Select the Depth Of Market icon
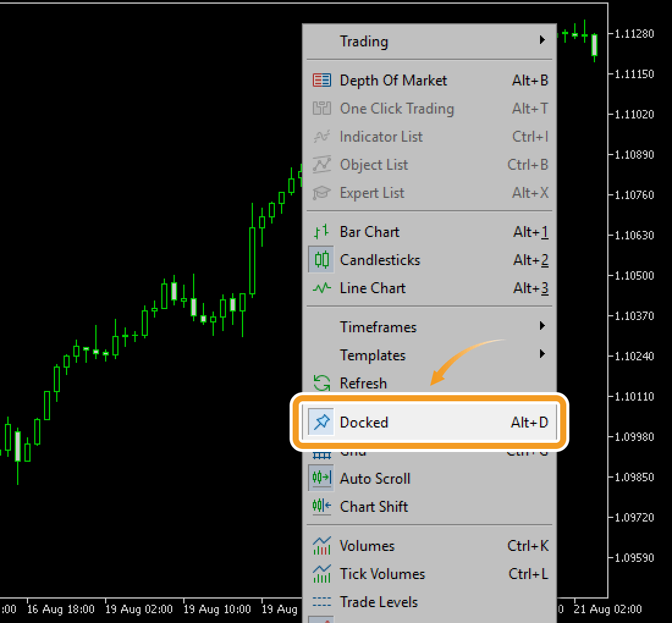The height and width of the screenshot is (623, 672). (321, 80)
